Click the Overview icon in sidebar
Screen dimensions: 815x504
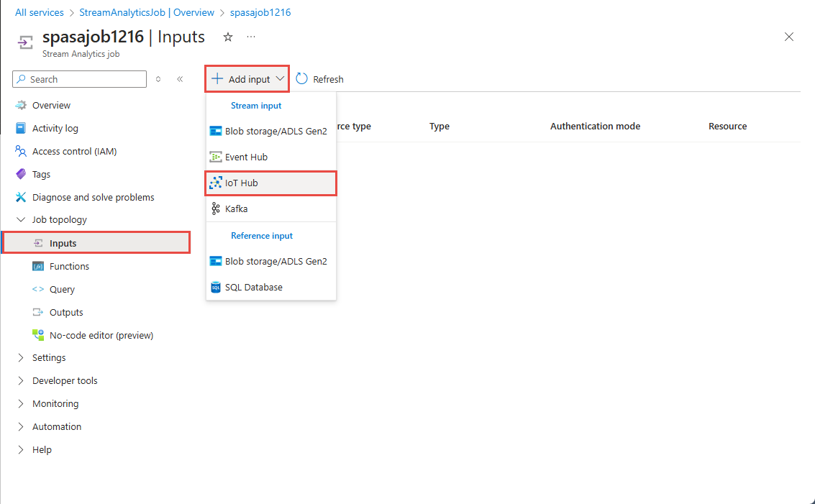21,106
